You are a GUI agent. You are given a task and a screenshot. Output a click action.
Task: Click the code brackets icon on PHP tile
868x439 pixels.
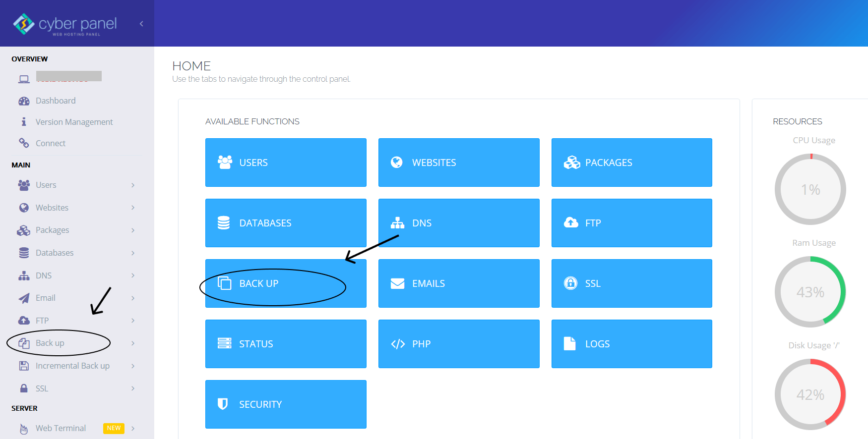pyautogui.click(x=398, y=344)
